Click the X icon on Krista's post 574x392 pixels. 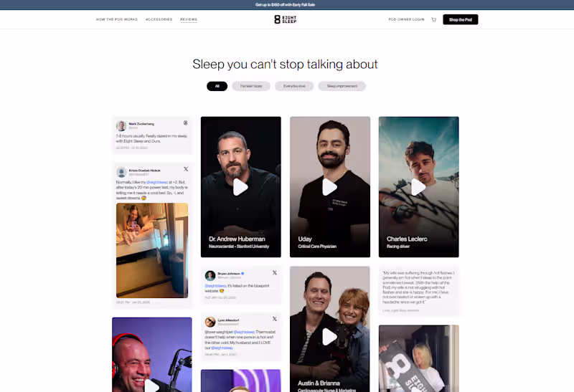(186, 169)
